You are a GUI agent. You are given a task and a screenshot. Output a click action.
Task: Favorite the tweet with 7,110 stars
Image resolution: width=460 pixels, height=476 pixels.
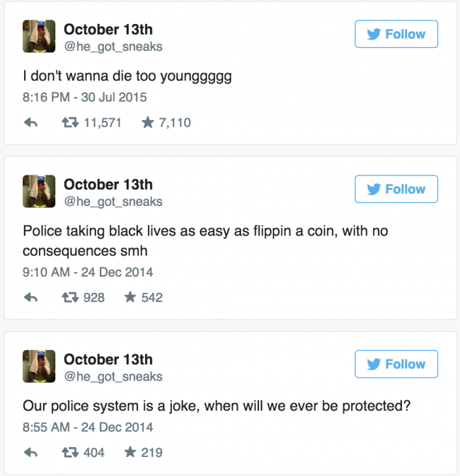coord(148,122)
